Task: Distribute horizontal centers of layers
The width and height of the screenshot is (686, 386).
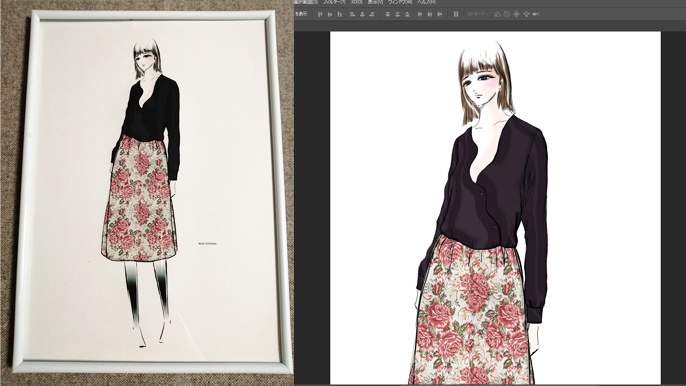Action: [430, 14]
